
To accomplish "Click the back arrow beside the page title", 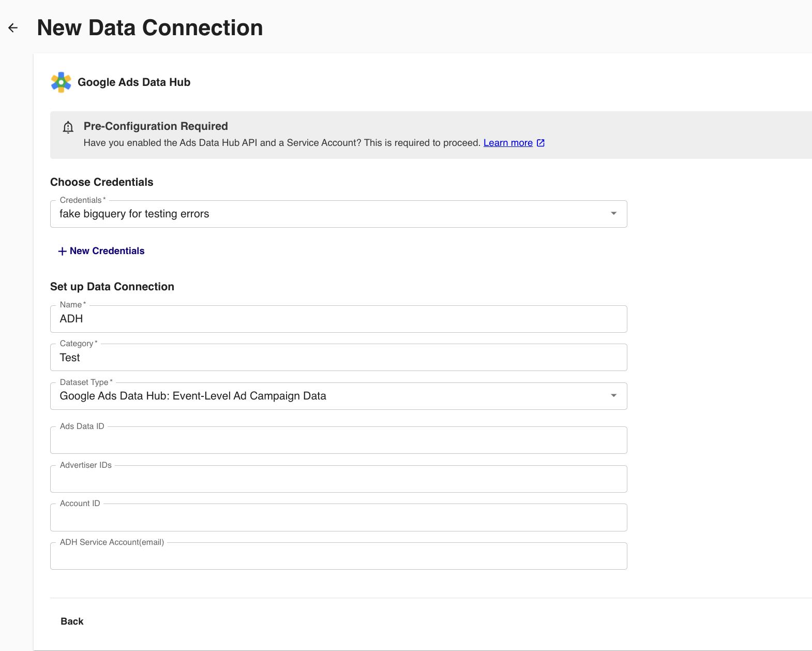I will (13, 28).
